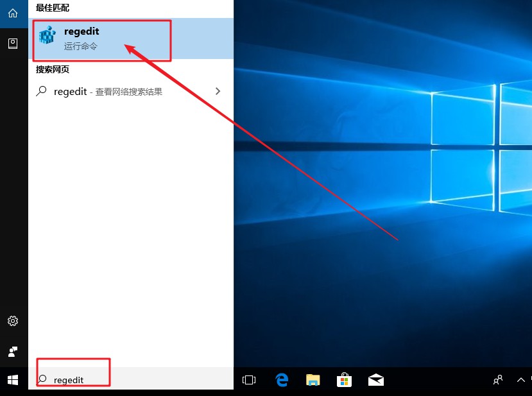Image resolution: width=532 pixels, height=396 pixels.
Task: Open the Mail app from the taskbar
Action: point(376,380)
